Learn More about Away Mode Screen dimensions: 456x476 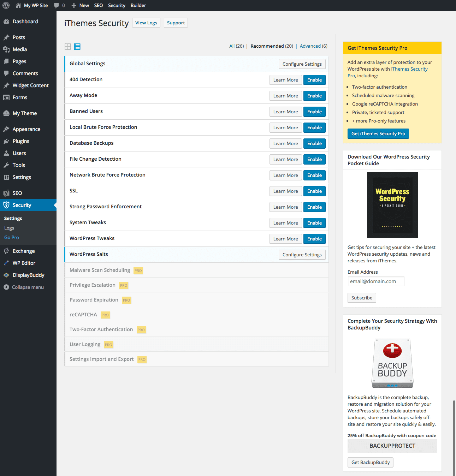(x=286, y=96)
